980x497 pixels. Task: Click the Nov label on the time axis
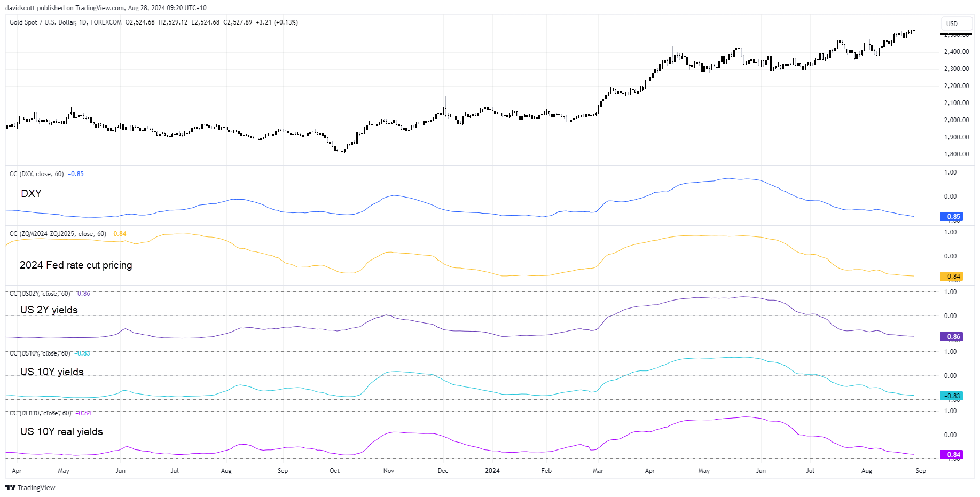389,471
